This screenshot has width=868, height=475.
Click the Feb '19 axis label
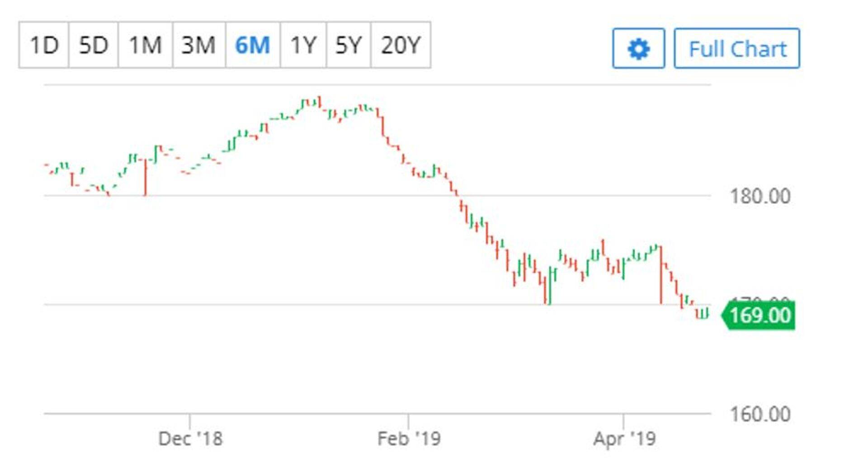pos(409,438)
